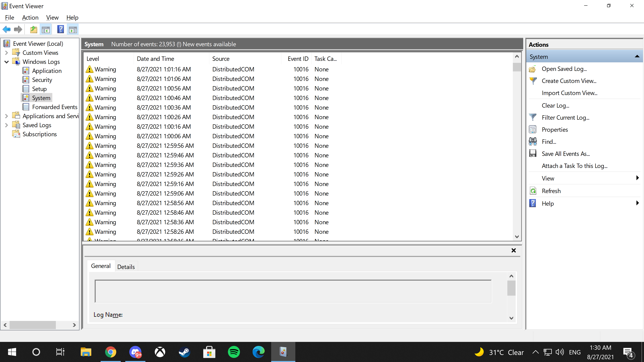Collapse System section in Actions pane

637,57
